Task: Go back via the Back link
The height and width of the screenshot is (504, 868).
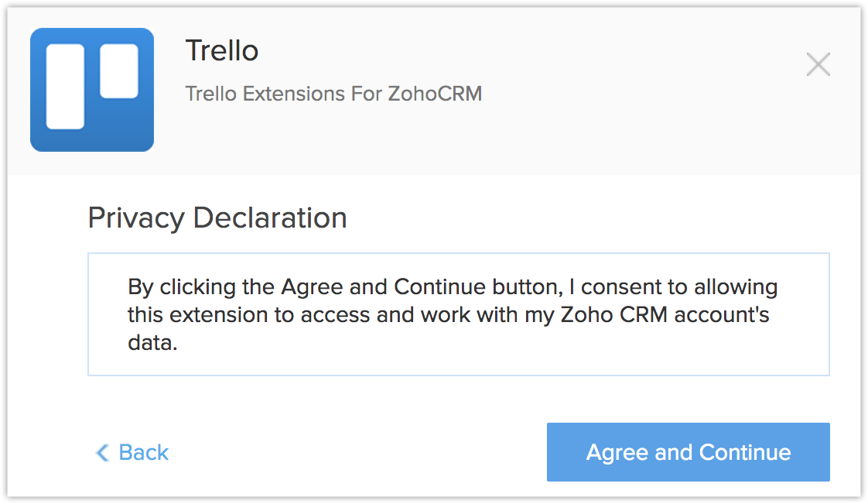Action: tap(143, 453)
